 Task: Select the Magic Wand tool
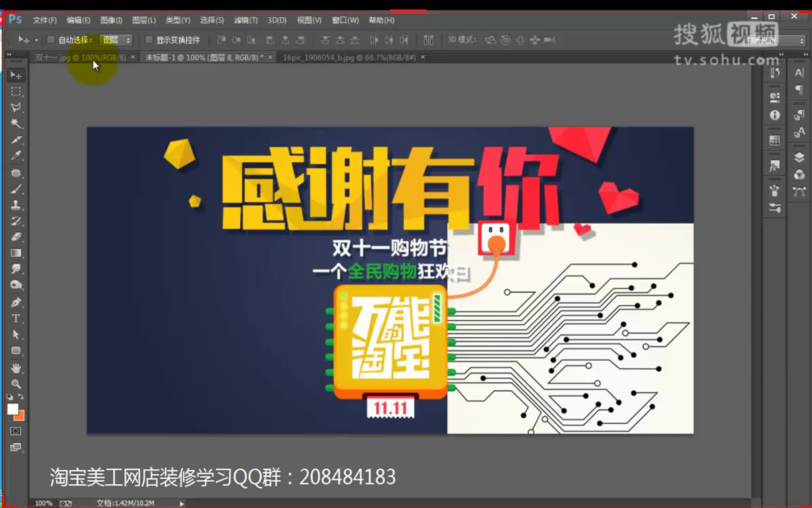pyautogui.click(x=16, y=124)
